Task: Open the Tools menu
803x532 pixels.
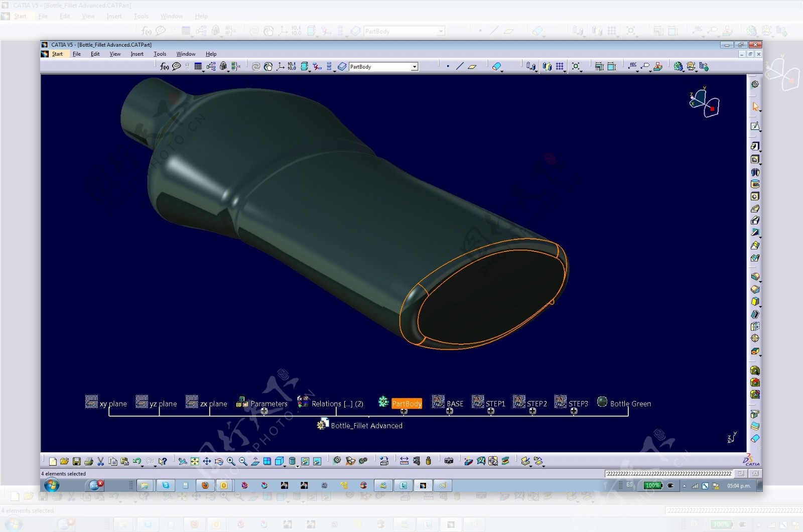Action: pos(160,54)
